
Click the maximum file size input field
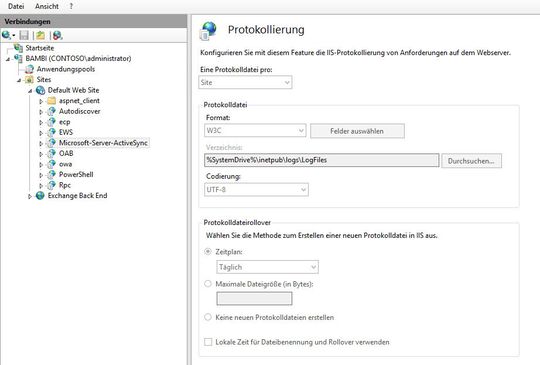pyautogui.click(x=254, y=299)
